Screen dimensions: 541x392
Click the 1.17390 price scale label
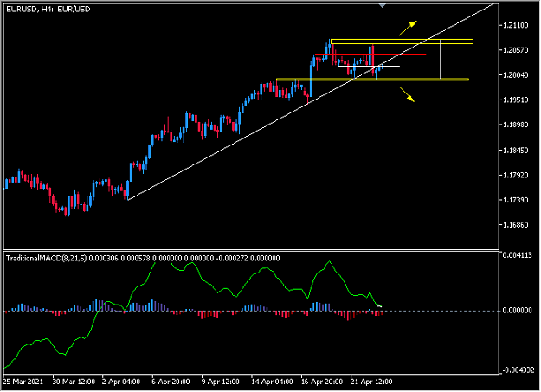point(516,200)
